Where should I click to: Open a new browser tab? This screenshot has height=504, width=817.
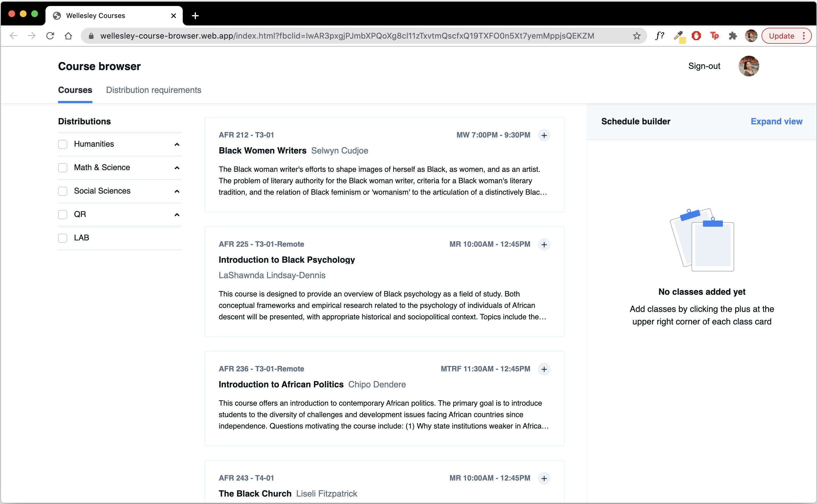tap(195, 16)
